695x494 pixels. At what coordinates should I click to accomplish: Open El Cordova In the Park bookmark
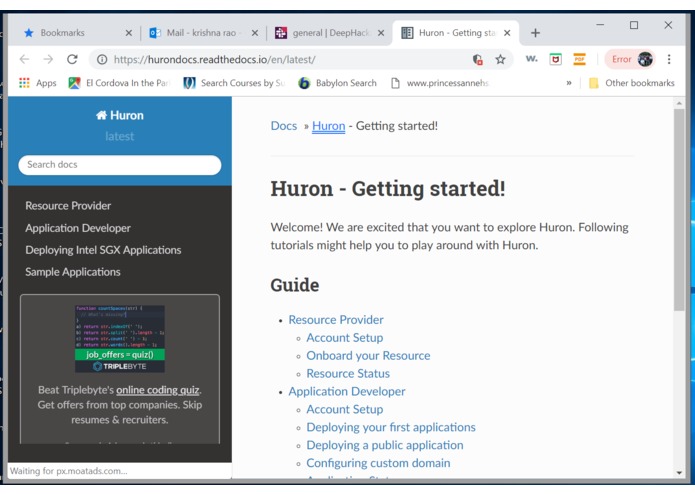(x=120, y=83)
